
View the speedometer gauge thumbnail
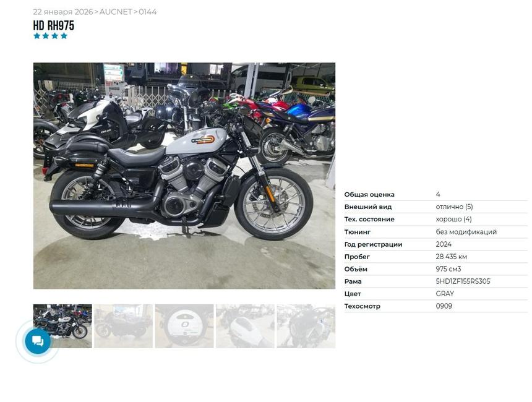coord(184,326)
